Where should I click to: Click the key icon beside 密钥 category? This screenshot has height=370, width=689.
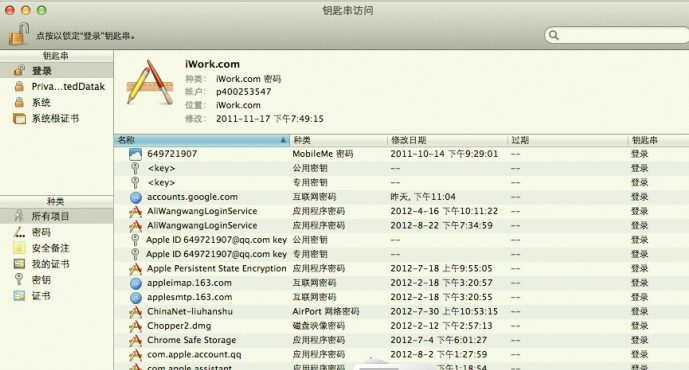(18, 279)
